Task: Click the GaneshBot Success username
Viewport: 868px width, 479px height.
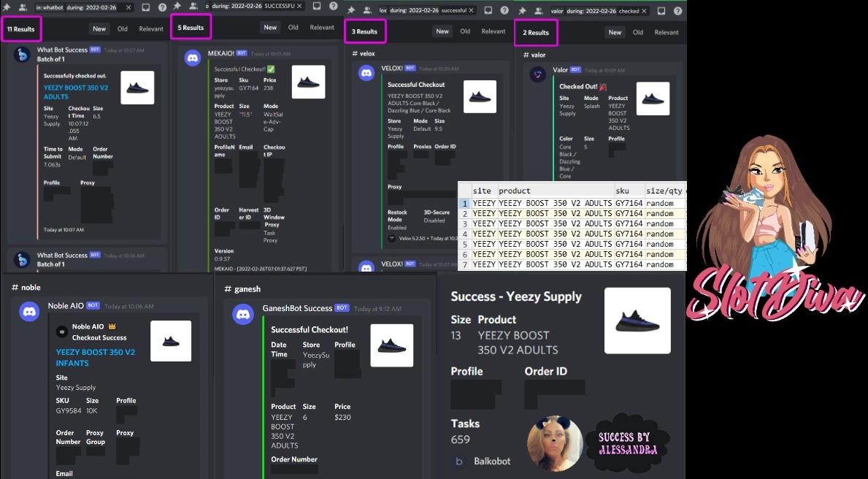Action: [x=297, y=308]
